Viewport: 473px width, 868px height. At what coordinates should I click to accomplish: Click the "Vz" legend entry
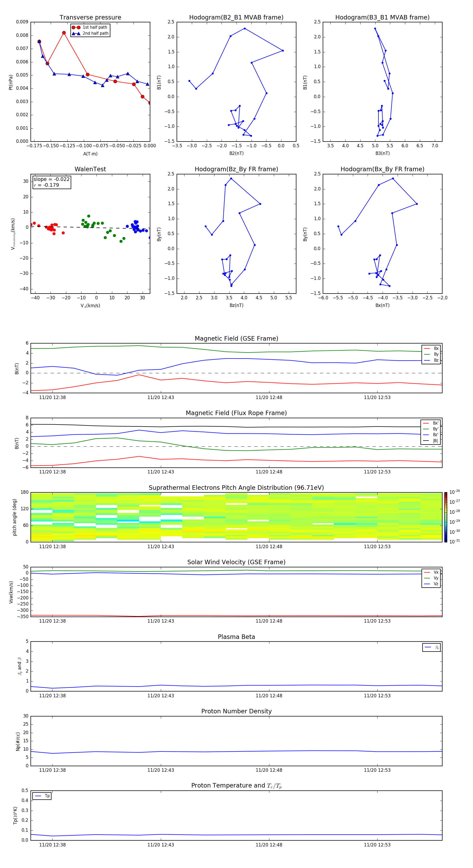tap(431, 584)
